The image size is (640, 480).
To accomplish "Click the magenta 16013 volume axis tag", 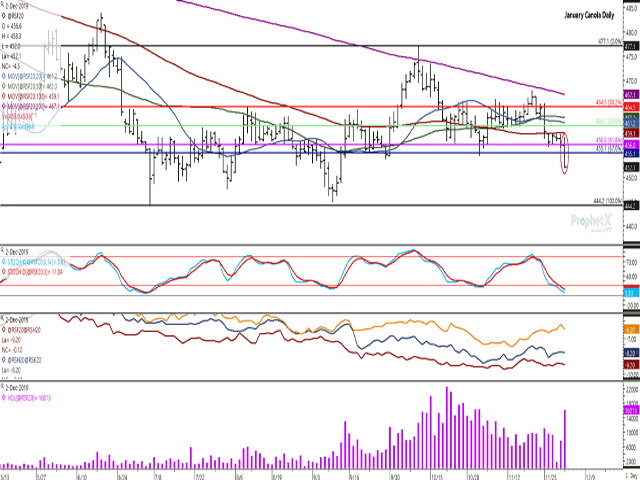I will pyautogui.click(x=631, y=411).
